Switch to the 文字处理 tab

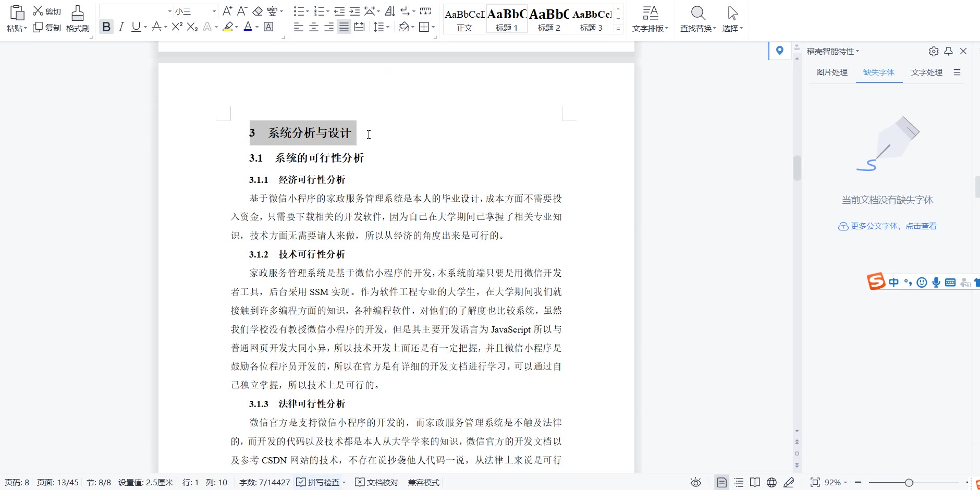pyautogui.click(x=926, y=72)
